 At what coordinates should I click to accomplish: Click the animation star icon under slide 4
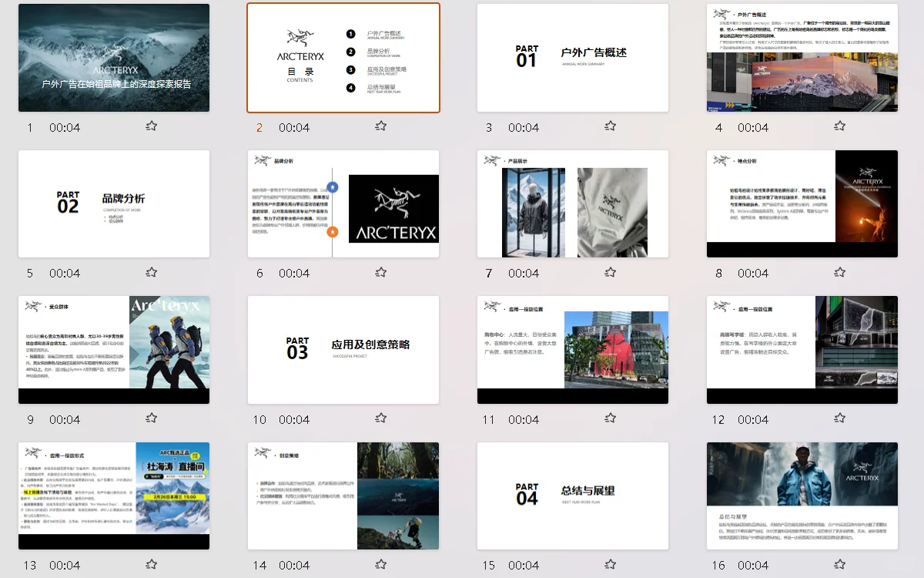point(840,126)
